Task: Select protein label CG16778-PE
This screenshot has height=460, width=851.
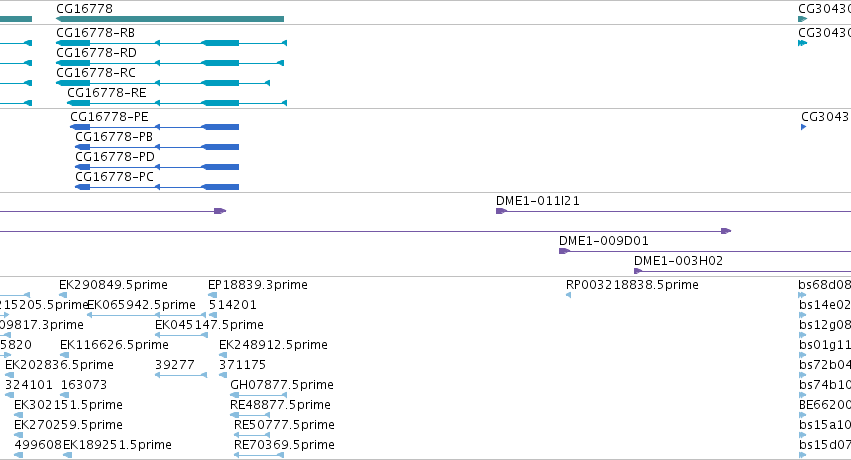Action: (x=109, y=117)
